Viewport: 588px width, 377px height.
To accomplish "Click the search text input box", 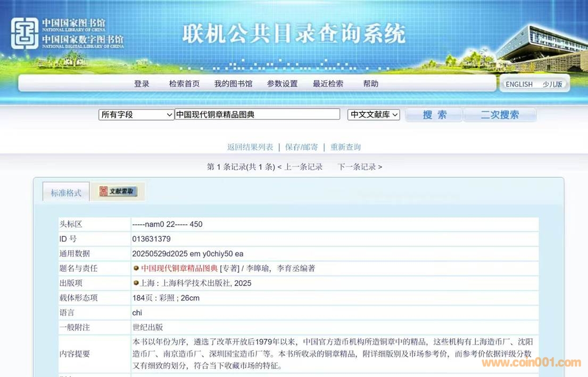I will (x=257, y=114).
